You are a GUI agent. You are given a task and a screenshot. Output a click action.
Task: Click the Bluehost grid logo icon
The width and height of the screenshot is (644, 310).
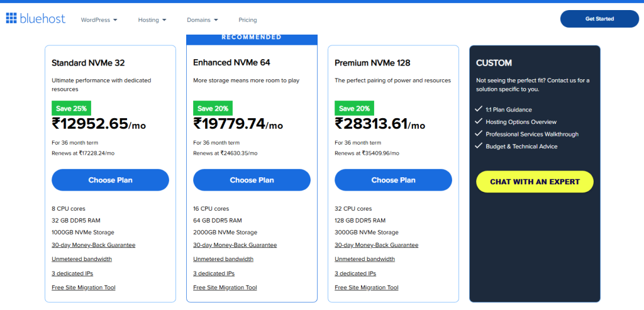pyautogui.click(x=12, y=18)
